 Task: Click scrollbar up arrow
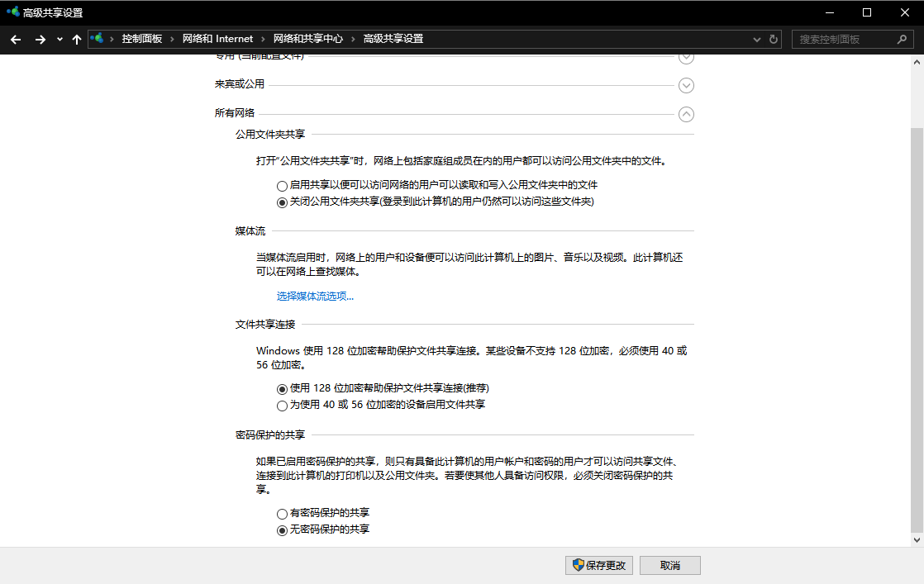pyautogui.click(x=917, y=62)
